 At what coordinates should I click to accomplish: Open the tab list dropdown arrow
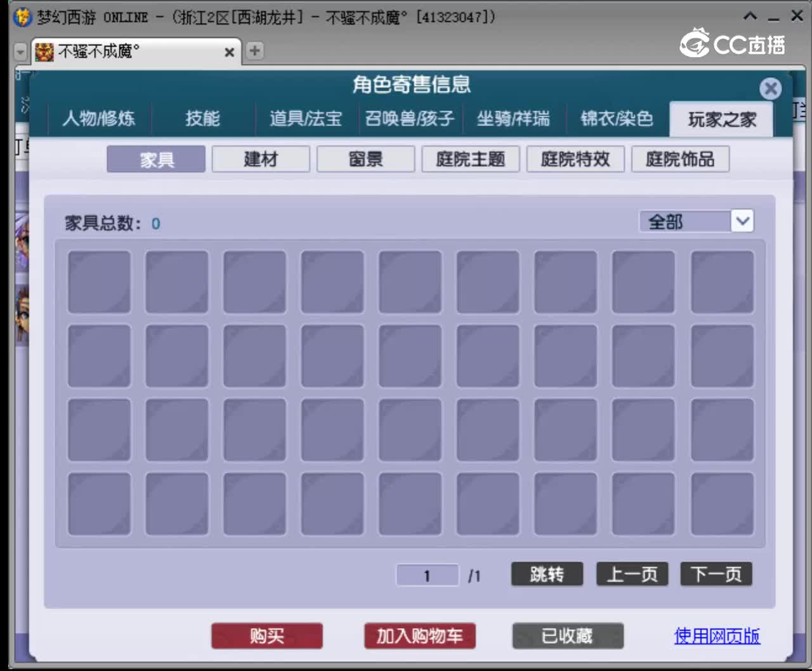(x=20, y=51)
